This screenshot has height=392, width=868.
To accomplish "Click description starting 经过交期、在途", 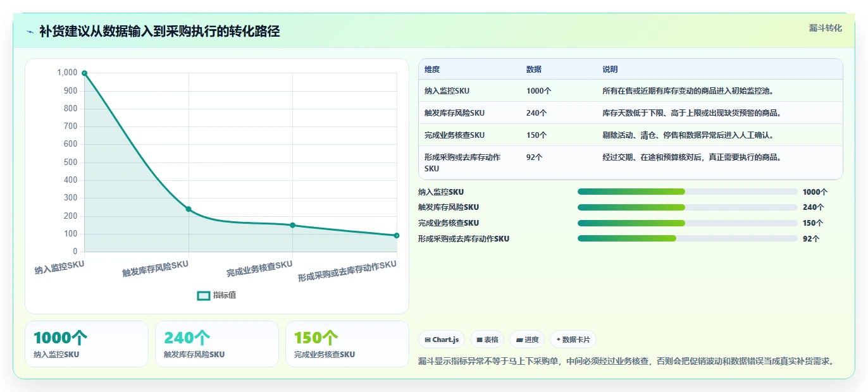I will click(x=692, y=157).
